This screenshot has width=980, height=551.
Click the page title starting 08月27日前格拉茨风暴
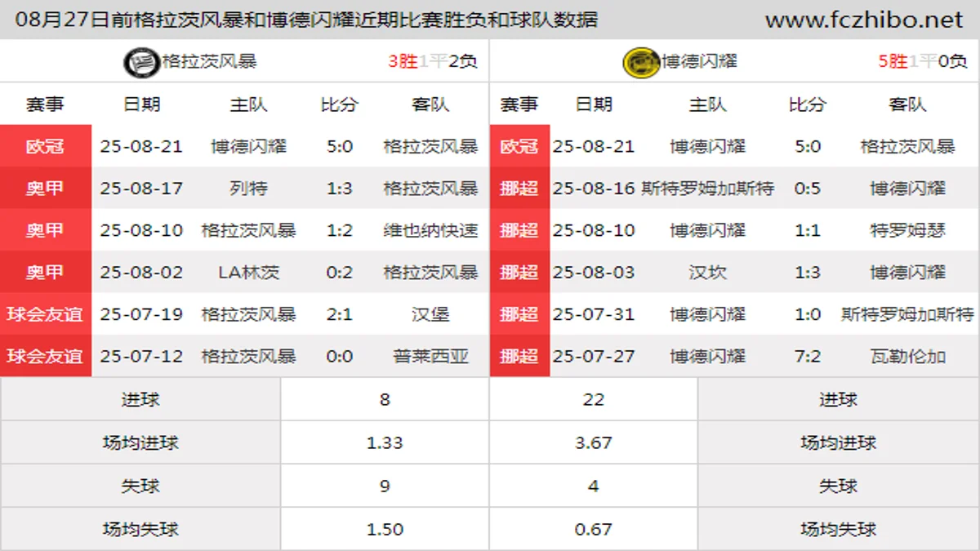point(306,19)
